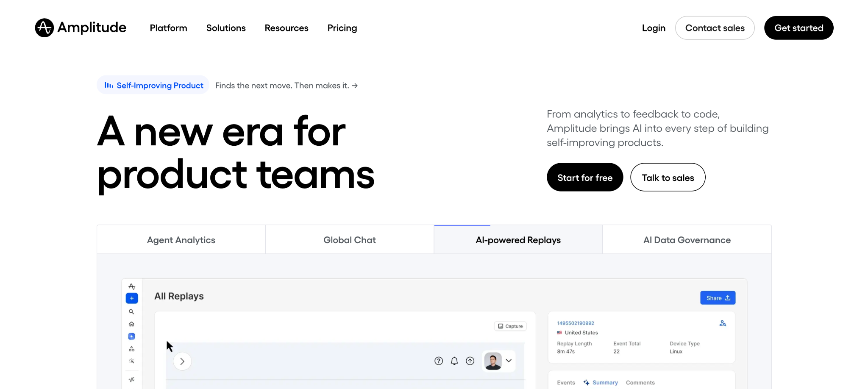This screenshot has width=868, height=389.
Task: Click the 'All Replays' heading
Action: 179,296
